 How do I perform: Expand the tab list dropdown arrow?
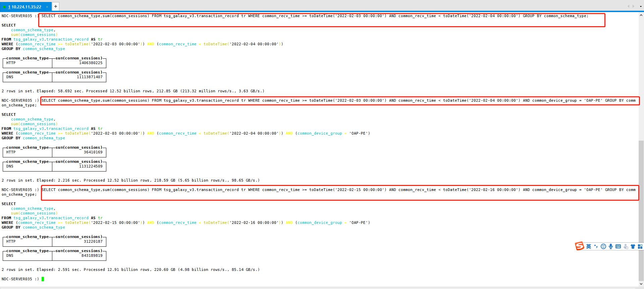pos(641,6)
